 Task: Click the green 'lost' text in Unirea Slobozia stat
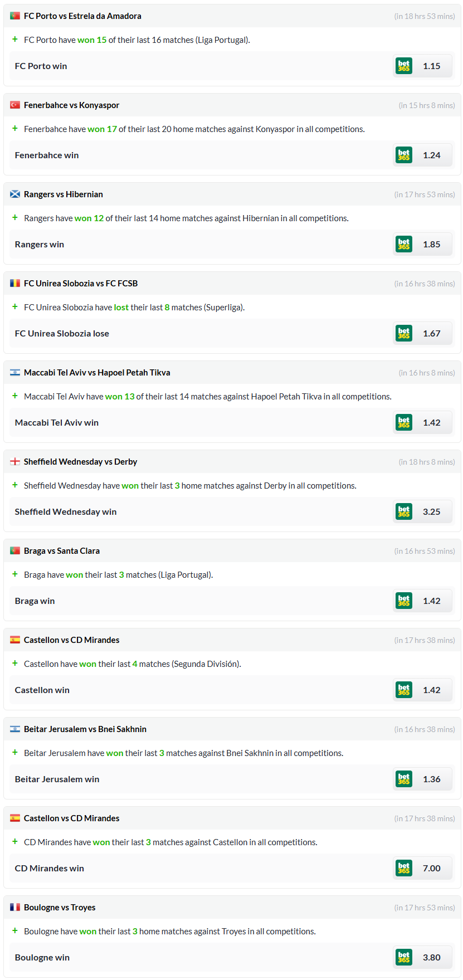click(121, 308)
